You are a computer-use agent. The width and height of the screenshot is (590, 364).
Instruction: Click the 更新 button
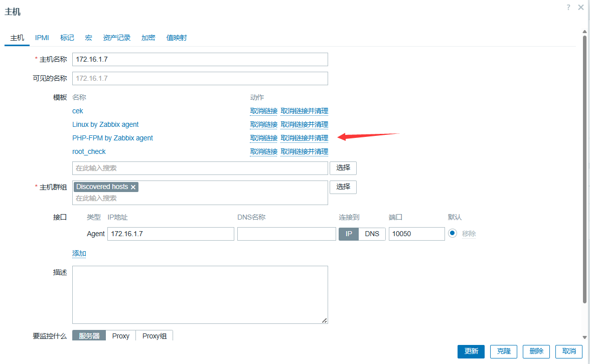471,351
